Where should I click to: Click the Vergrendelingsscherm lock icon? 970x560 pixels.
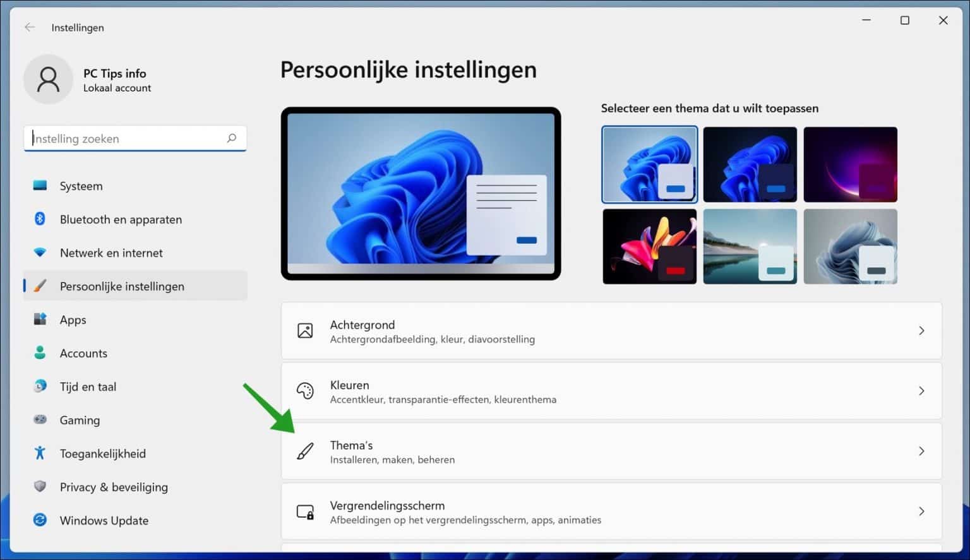306,511
